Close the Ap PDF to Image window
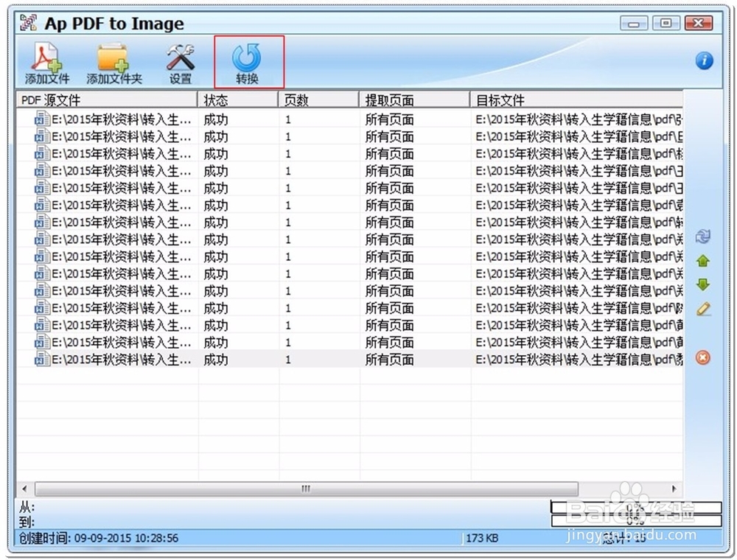This screenshot has width=737, height=560. pos(699,23)
